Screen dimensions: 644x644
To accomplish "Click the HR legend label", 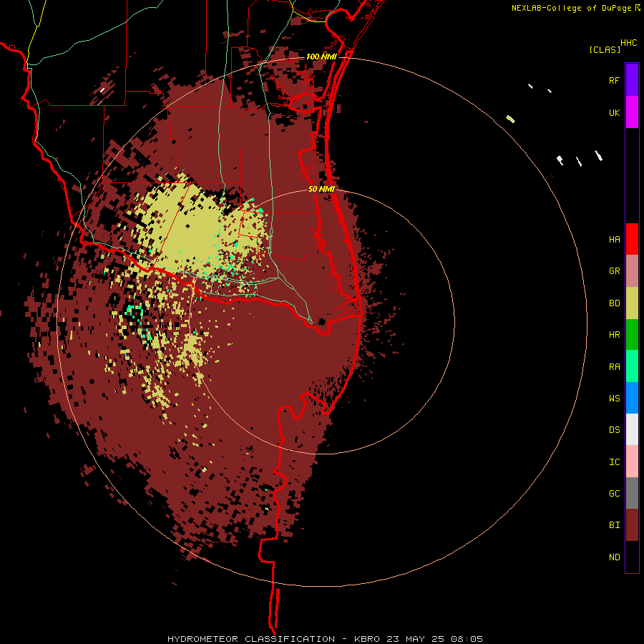I will pos(614,335).
